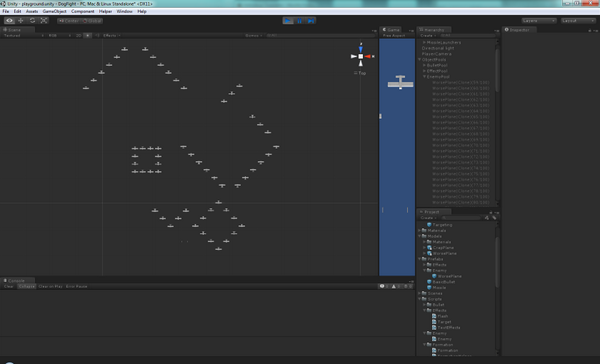Toggle pivot mode Center button
The height and width of the screenshot is (364, 600).
[69, 21]
